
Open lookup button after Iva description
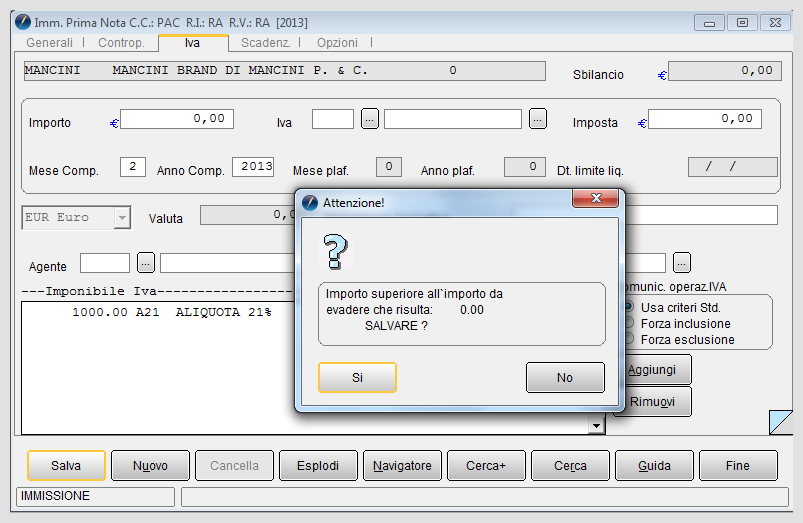tap(537, 119)
